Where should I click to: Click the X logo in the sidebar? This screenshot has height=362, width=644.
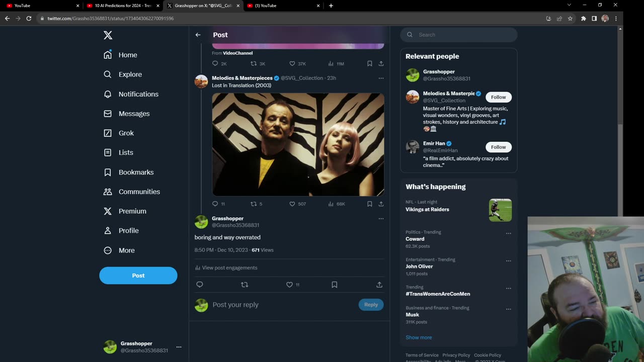click(x=108, y=35)
